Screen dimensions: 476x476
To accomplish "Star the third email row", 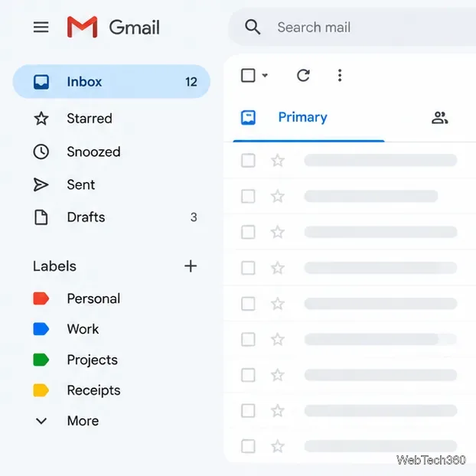I will coord(278,232).
